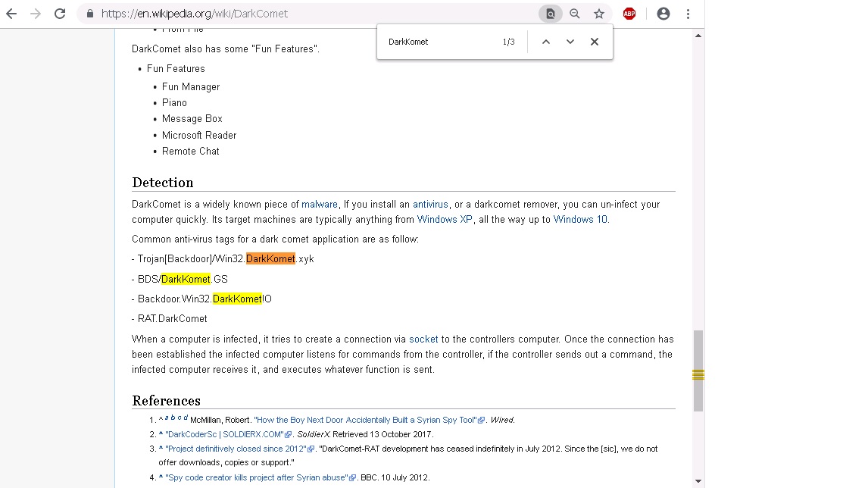Click the external-link icon after BBC reference title
The width and height of the screenshot is (868, 488).
[x=353, y=478]
